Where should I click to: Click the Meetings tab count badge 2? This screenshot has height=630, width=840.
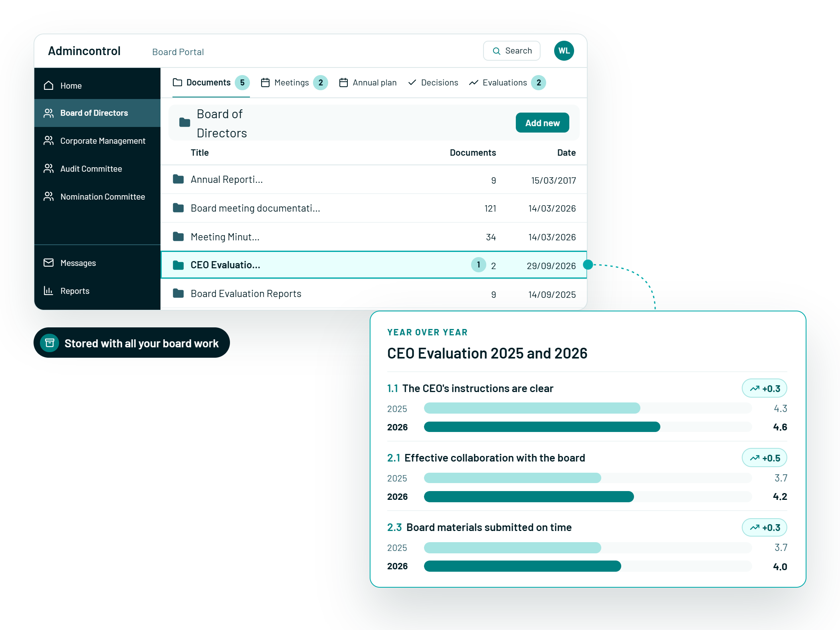[321, 83]
